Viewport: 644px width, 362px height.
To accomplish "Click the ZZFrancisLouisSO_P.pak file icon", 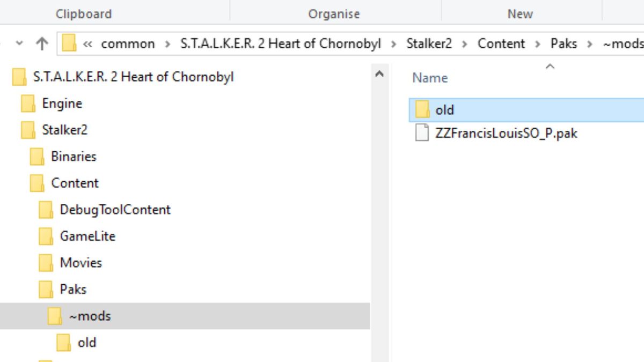I will 423,133.
